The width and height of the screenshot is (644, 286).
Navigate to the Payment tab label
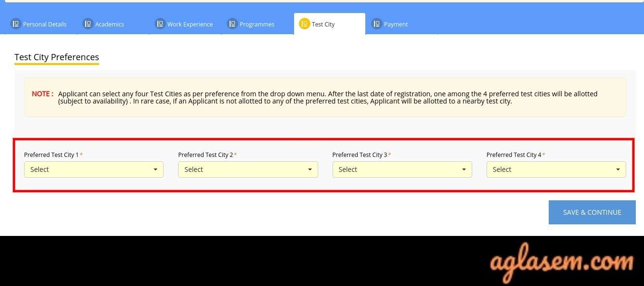[396, 24]
